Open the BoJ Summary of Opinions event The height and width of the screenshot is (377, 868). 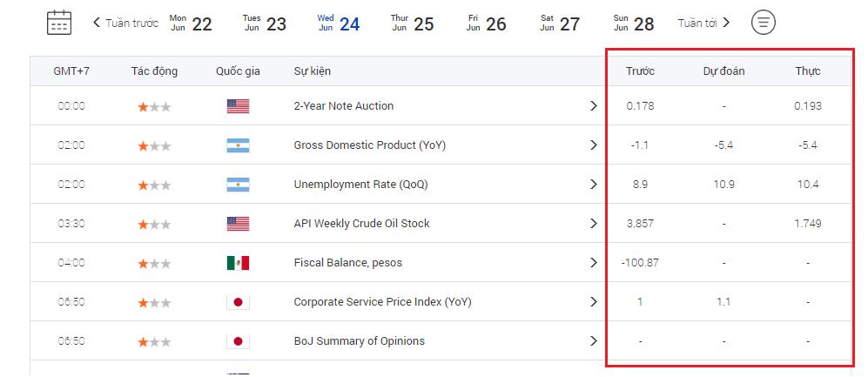[x=359, y=341]
